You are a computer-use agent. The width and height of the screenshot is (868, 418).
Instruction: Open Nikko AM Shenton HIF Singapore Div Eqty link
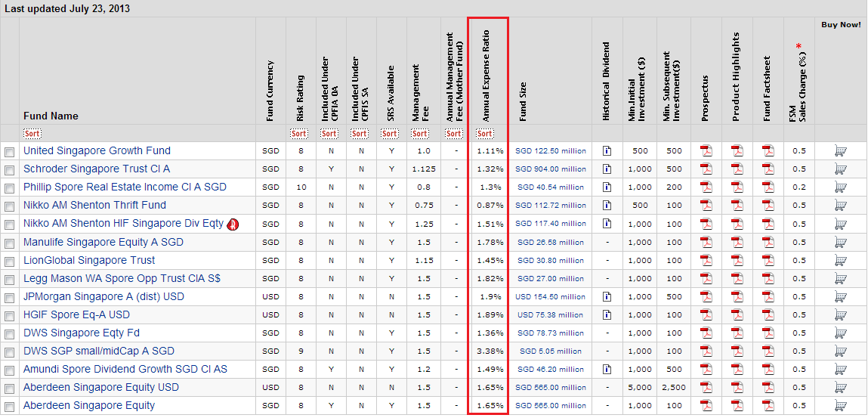[123, 224]
